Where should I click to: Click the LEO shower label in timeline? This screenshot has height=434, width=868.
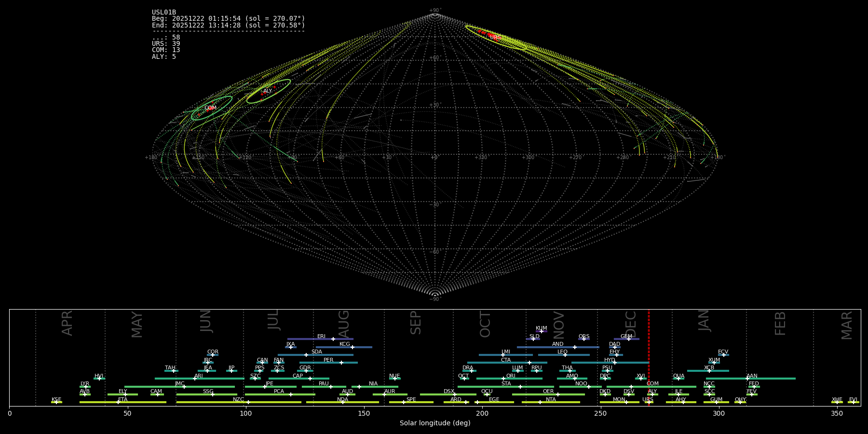pyautogui.click(x=562, y=352)
